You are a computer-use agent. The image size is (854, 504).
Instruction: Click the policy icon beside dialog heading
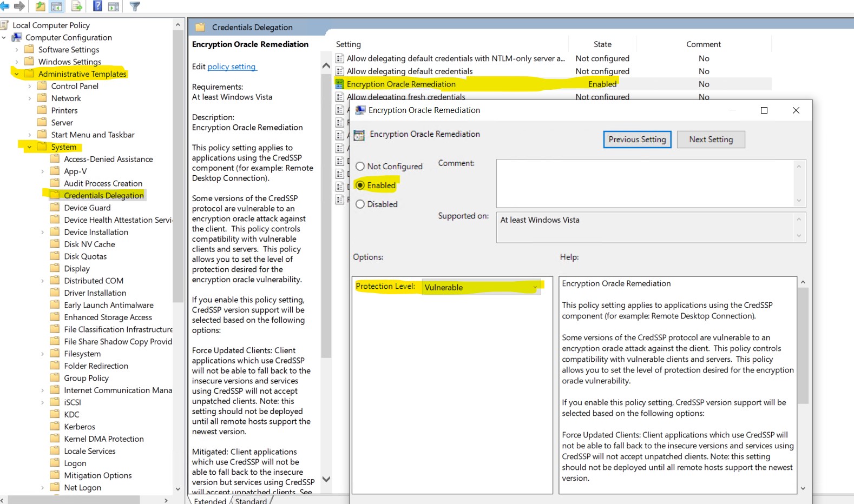click(x=359, y=135)
